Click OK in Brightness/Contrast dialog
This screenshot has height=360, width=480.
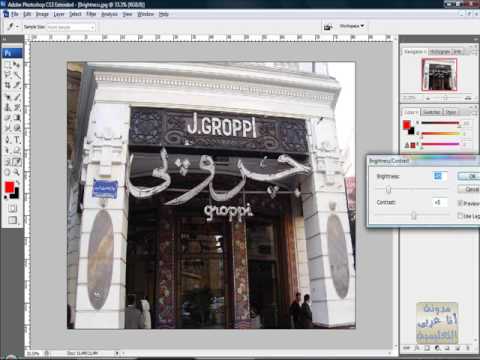[x=469, y=176]
